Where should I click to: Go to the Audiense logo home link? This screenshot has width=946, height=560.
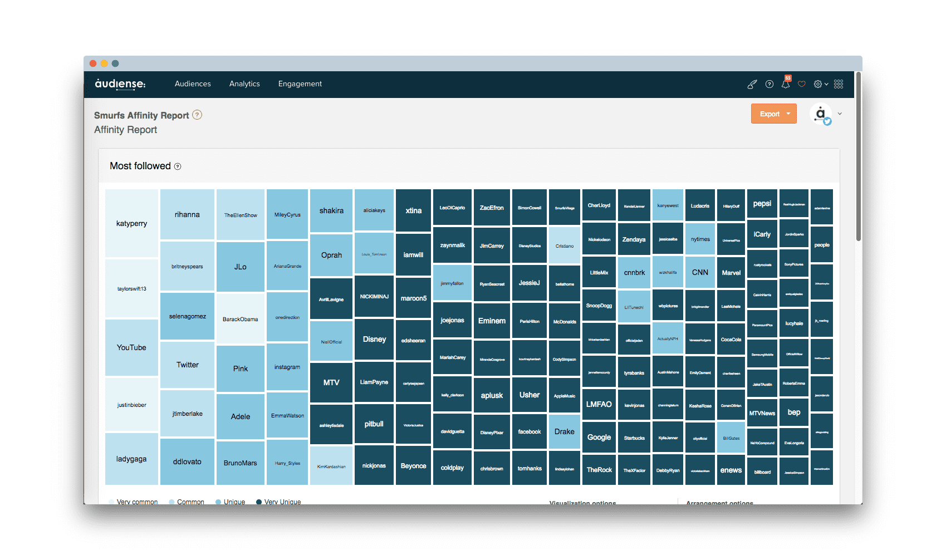[120, 84]
